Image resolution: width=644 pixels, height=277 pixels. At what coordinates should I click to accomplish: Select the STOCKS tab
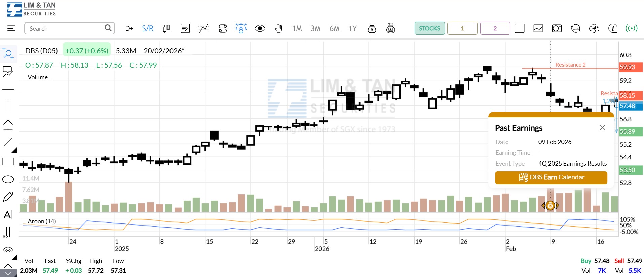tap(429, 28)
